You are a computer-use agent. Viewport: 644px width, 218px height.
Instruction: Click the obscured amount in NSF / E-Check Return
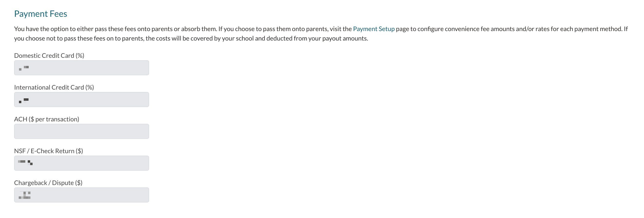[25, 162]
